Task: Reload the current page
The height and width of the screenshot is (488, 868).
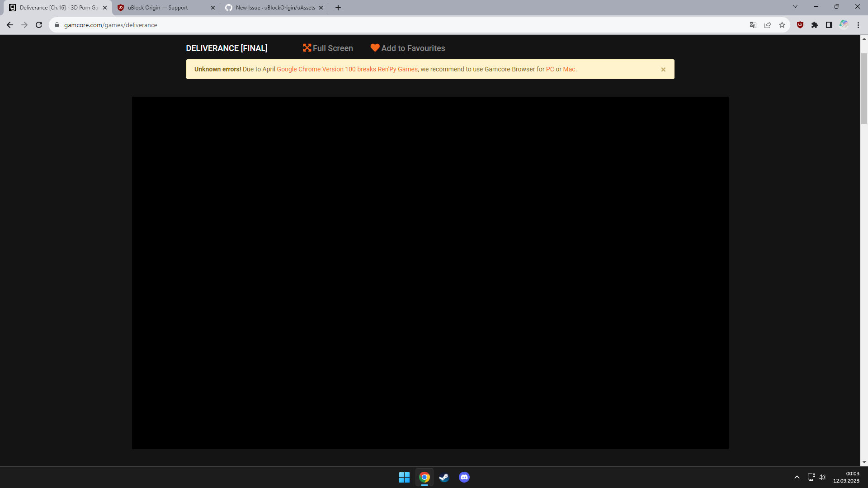Action: [39, 25]
